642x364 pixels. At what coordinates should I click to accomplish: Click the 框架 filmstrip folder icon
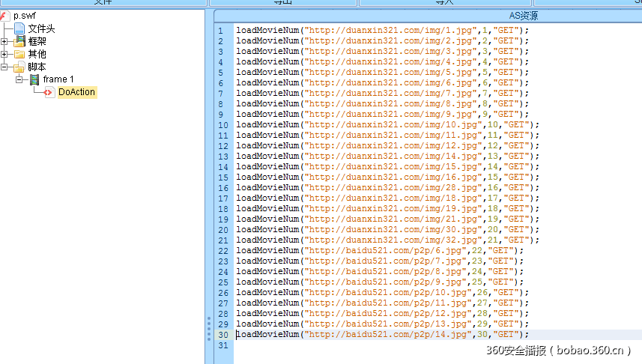[19, 41]
